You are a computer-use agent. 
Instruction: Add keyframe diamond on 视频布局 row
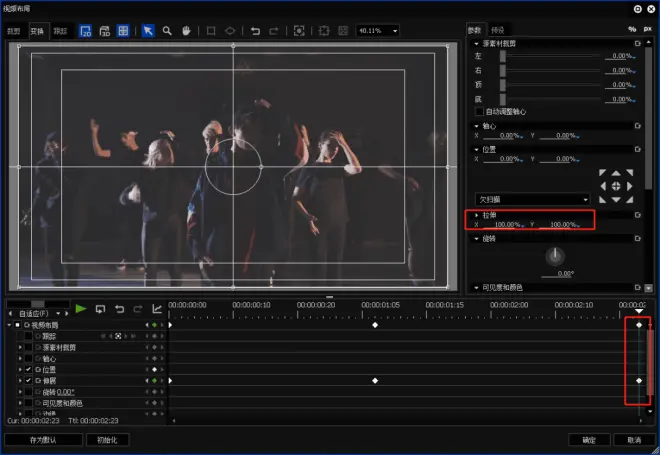[154, 325]
